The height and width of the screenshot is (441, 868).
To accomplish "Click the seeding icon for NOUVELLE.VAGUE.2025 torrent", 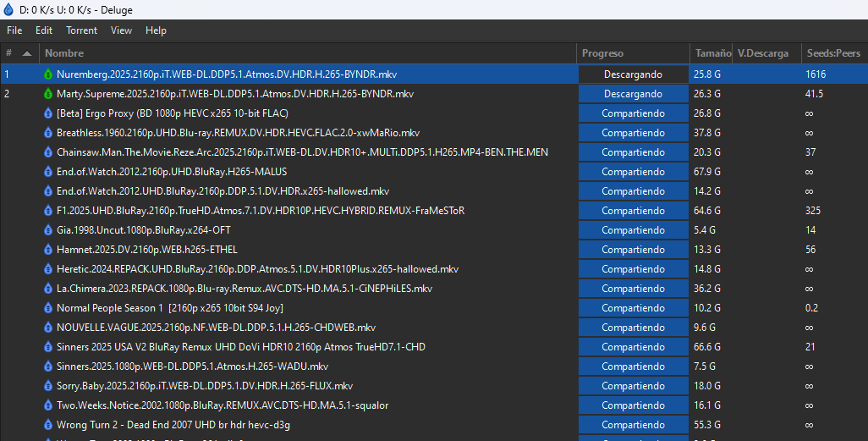I will pos(48,328).
